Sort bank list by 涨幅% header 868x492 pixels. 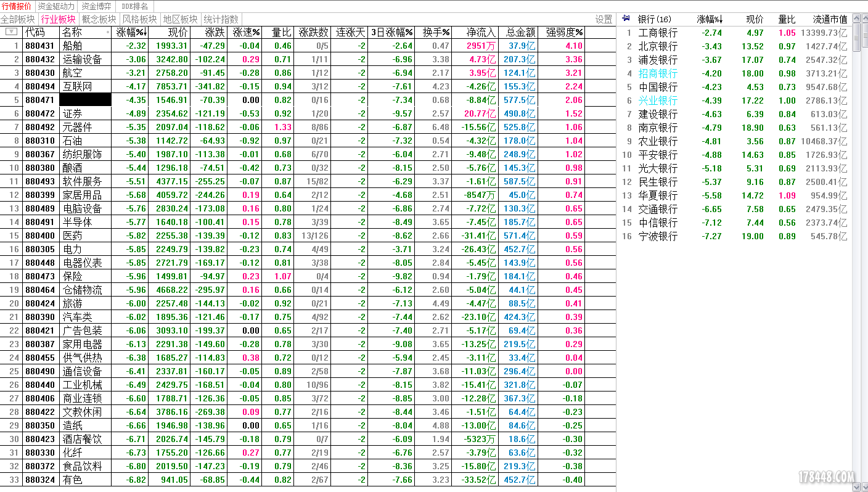(x=710, y=19)
